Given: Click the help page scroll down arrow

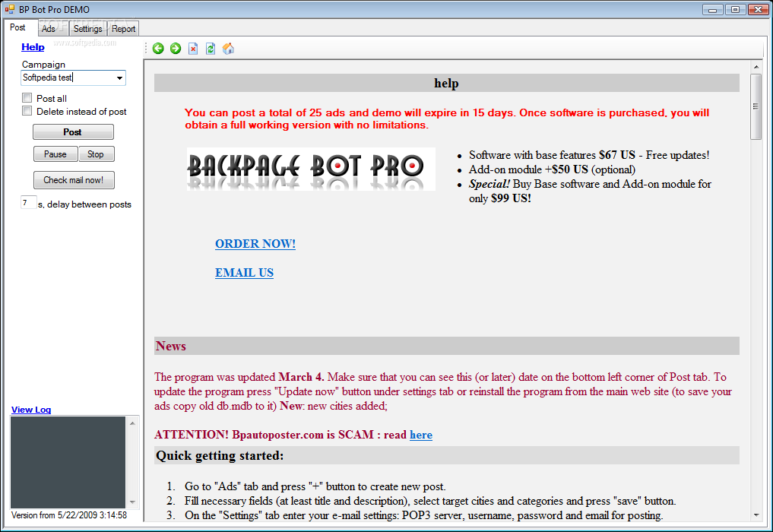Looking at the screenshot, I should (x=756, y=515).
